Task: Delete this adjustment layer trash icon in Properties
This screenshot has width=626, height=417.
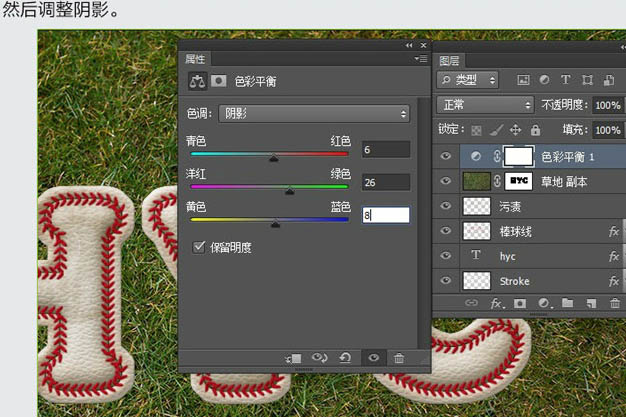Action: (x=399, y=358)
